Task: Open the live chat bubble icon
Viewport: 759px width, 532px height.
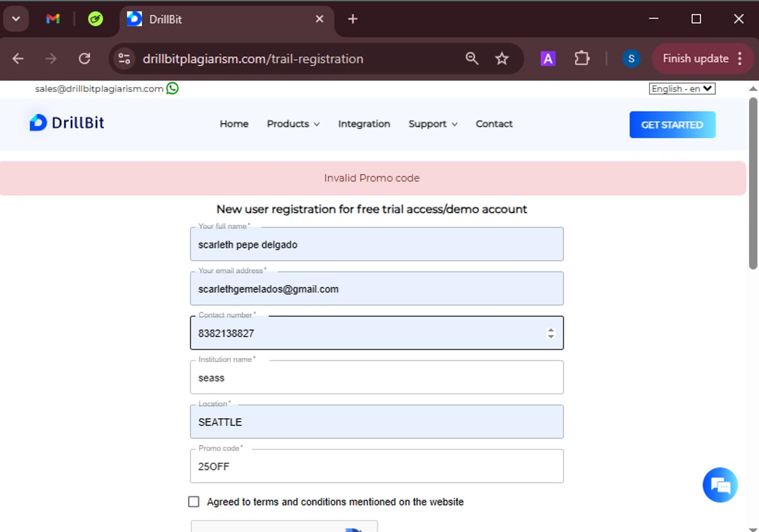Action: tap(720, 485)
